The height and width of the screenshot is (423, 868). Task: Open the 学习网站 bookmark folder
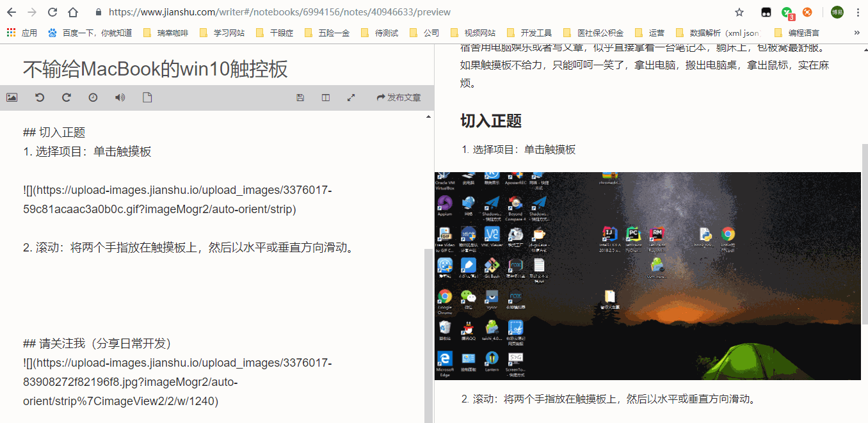click(x=222, y=33)
